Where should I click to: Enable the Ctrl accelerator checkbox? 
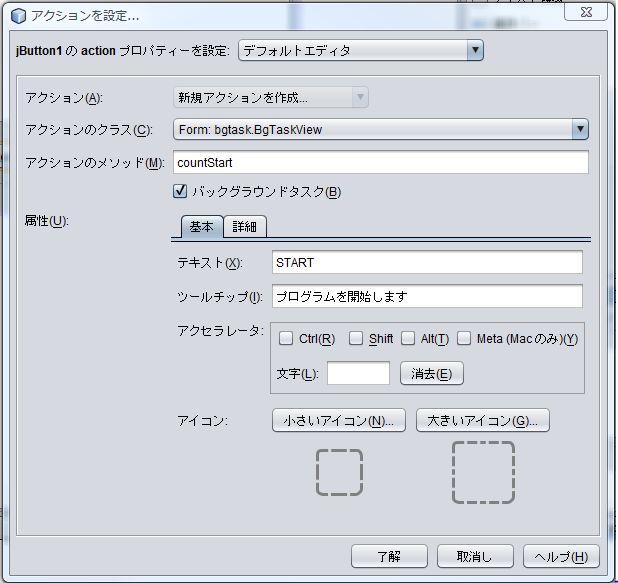(x=286, y=339)
